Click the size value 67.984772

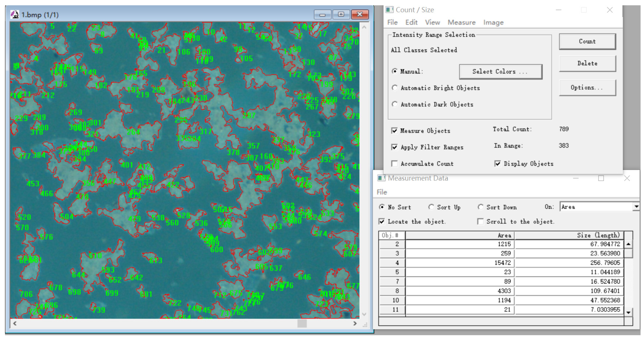pyautogui.click(x=605, y=244)
